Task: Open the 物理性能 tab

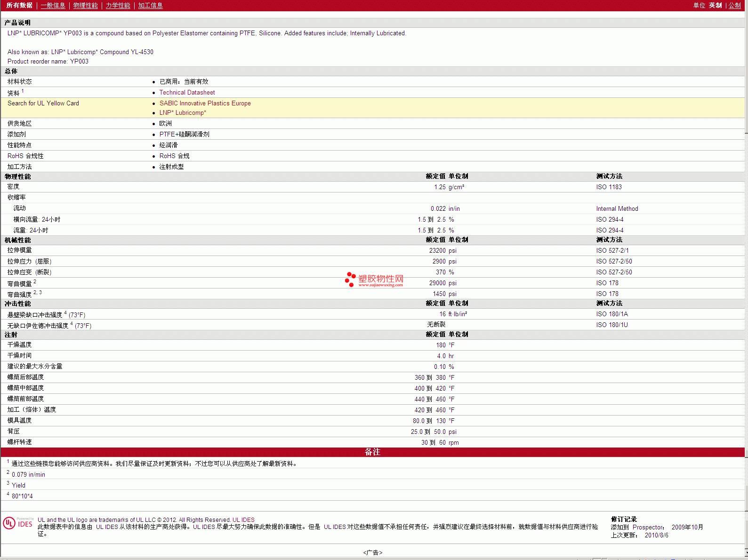Action: coord(85,6)
